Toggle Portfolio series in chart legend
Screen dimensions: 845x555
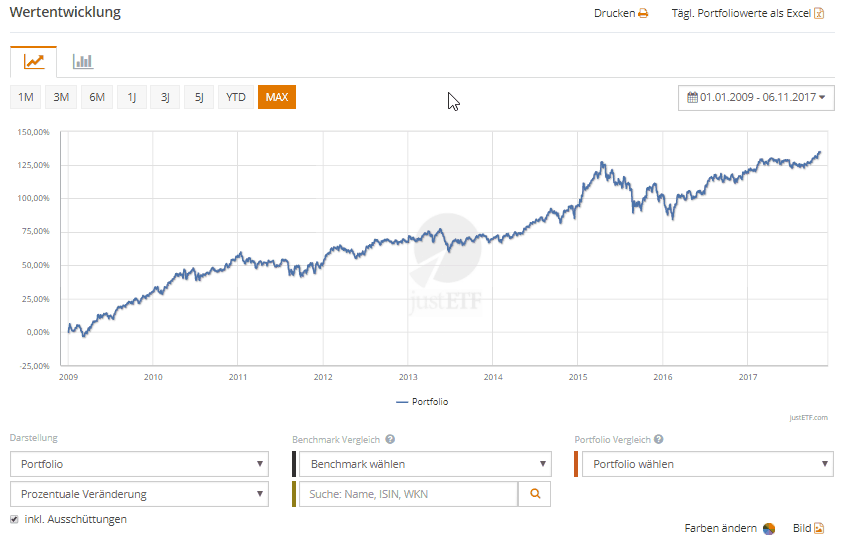click(422, 402)
